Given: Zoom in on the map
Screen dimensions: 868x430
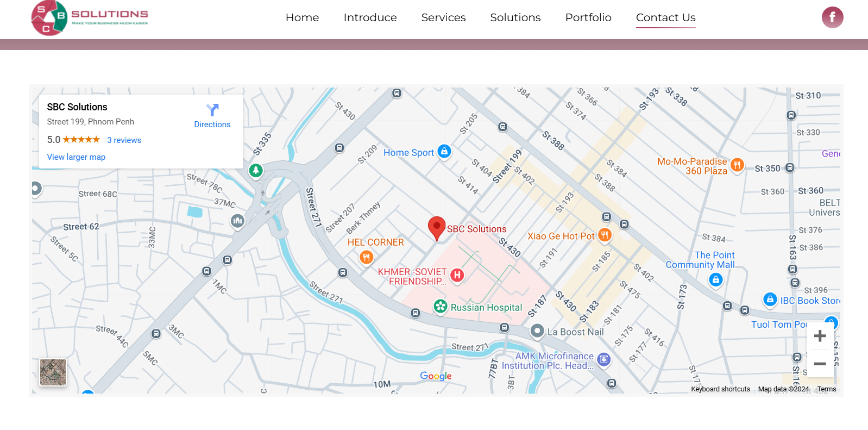Looking at the screenshot, I should click(820, 336).
